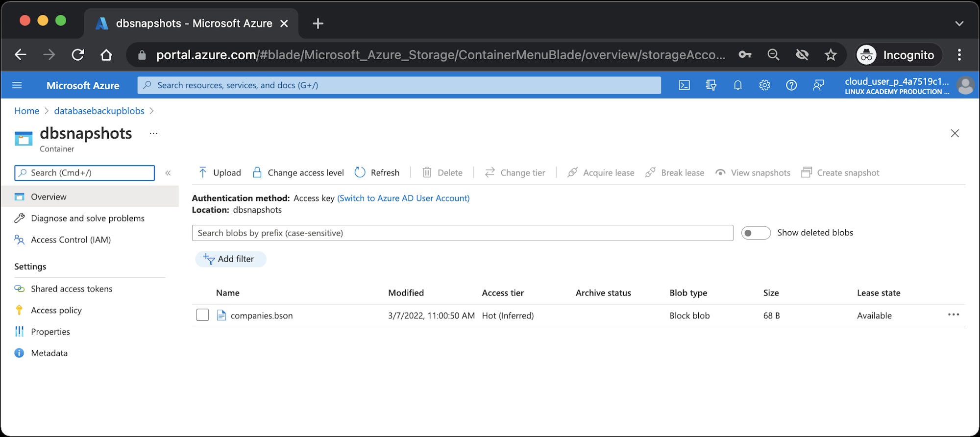980x437 pixels.
Task: Open the tab search dropdown arrow
Action: (x=959, y=24)
